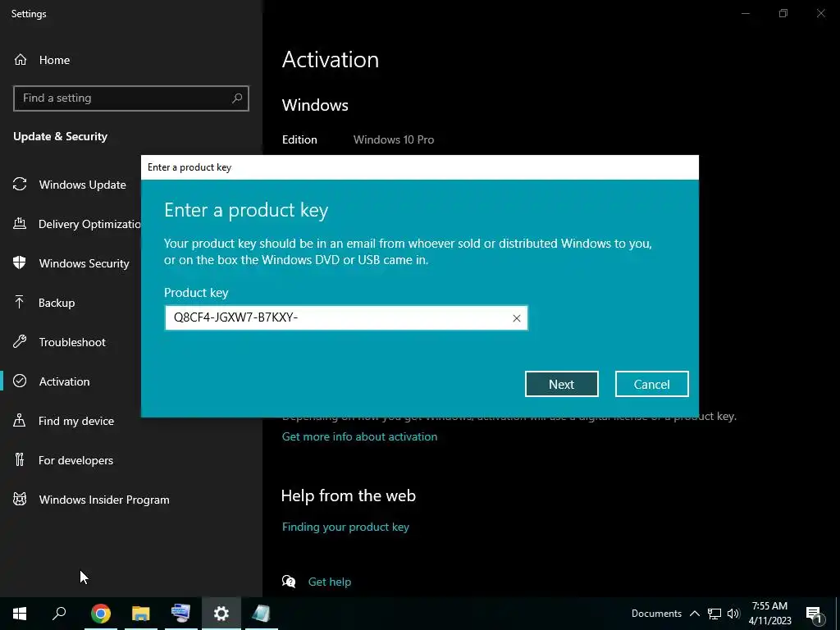The width and height of the screenshot is (840, 630).
Task: Click the search magnifier in Find a setting
Action: [x=237, y=98]
